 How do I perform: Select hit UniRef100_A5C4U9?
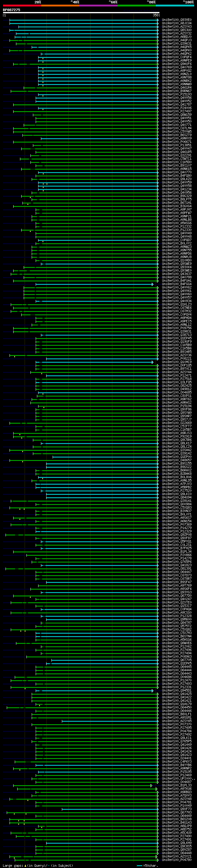177,833
